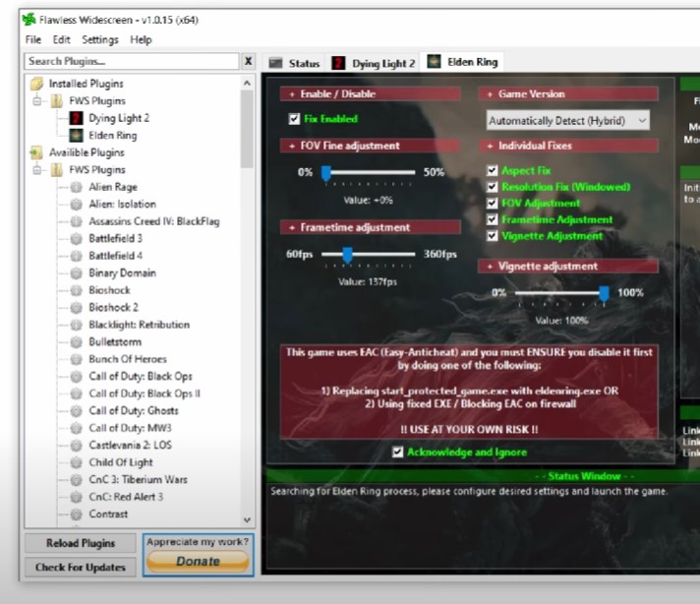Click the Bioshock 2 gear icon
700x604 pixels.
[77, 308]
